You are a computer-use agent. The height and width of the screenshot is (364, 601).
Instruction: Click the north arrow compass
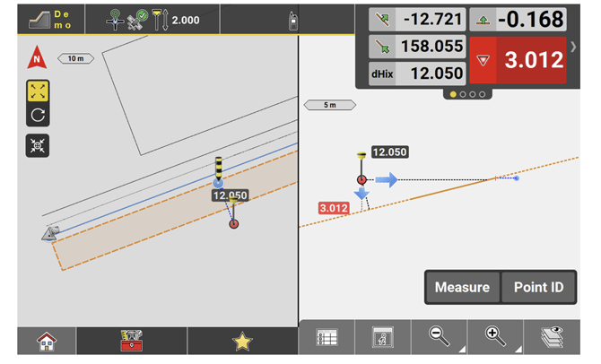tap(38, 60)
